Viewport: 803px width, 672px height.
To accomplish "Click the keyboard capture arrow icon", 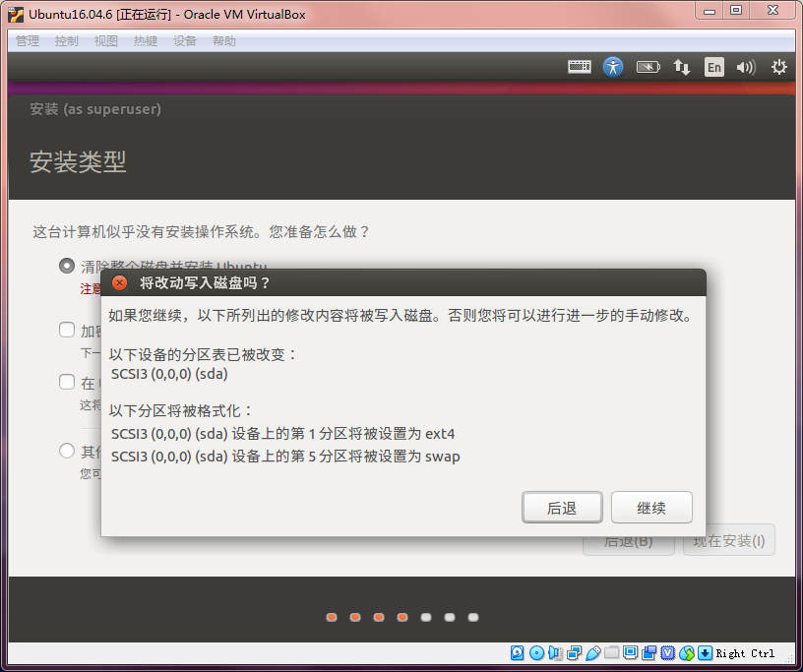I will point(706,652).
